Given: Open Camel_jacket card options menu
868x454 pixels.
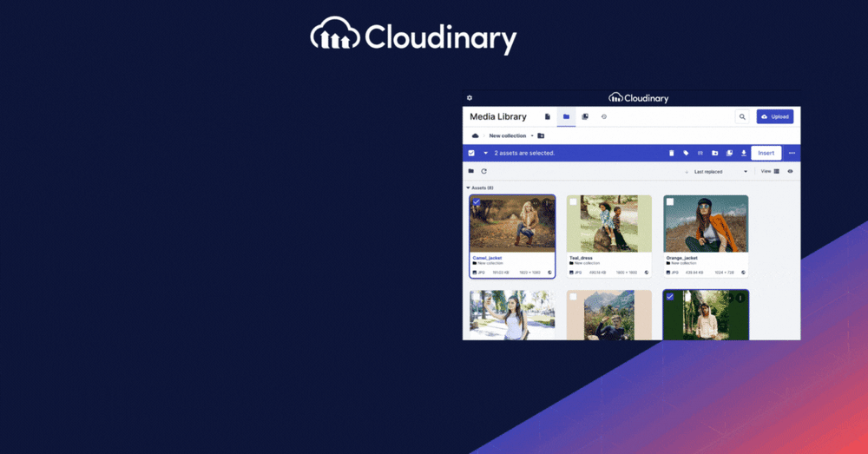Looking at the screenshot, I should [547, 203].
